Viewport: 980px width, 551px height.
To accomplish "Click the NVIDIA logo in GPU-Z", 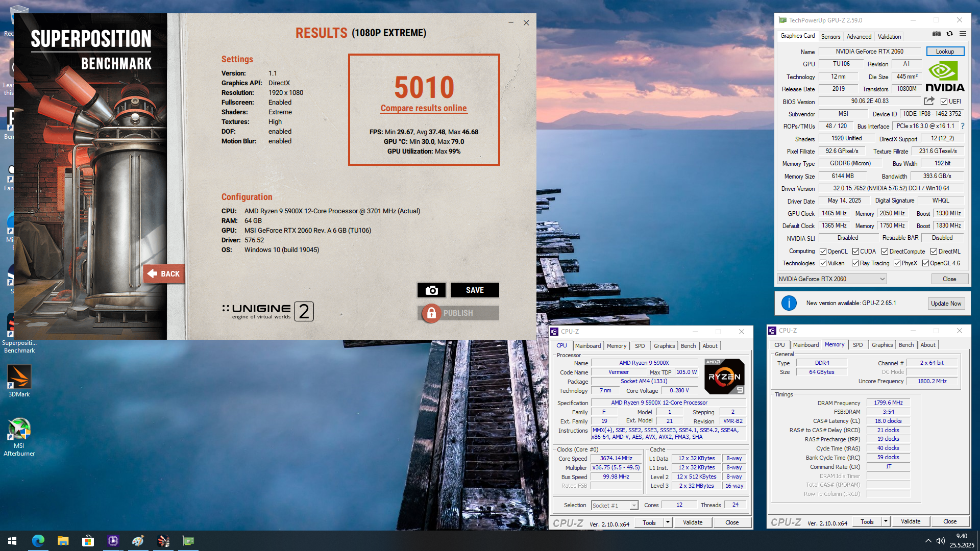I will (x=945, y=77).
